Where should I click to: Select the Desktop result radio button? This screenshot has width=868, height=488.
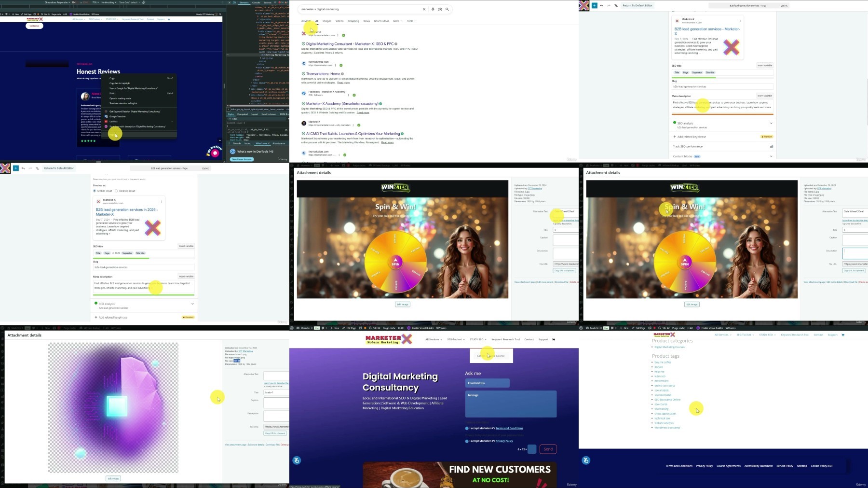116,191
